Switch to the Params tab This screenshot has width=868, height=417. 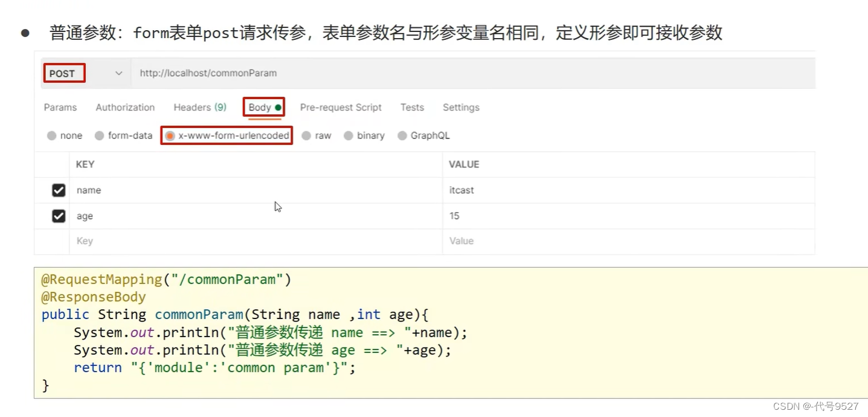pos(60,108)
